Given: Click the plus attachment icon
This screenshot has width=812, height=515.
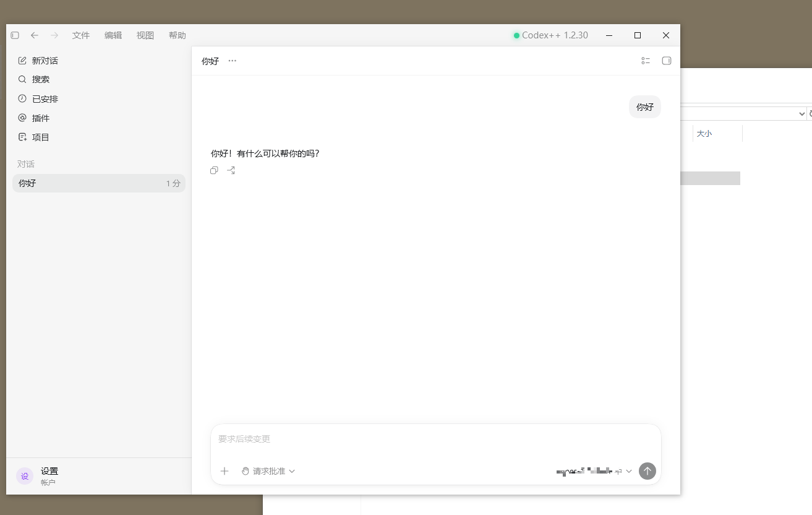Looking at the screenshot, I should coord(224,471).
